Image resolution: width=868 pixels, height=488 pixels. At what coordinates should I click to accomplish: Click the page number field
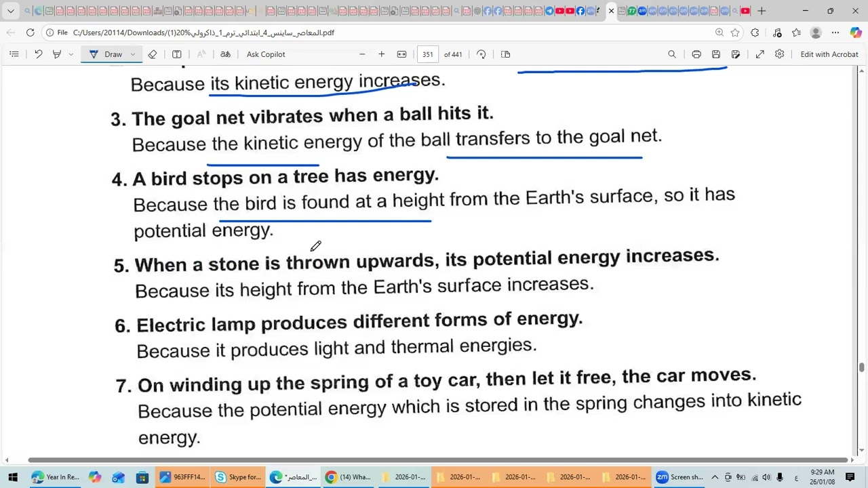tap(428, 54)
